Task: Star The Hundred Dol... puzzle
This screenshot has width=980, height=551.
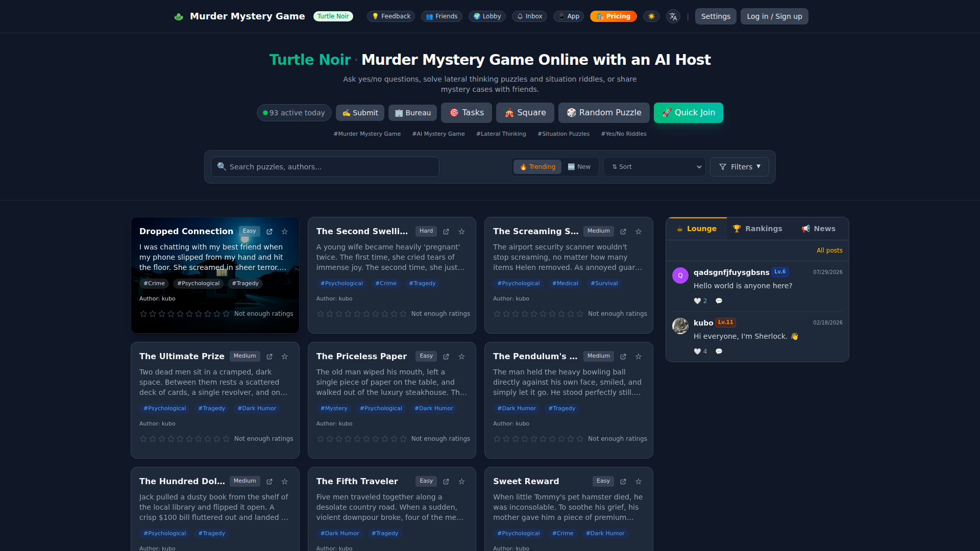Action: point(285,482)
